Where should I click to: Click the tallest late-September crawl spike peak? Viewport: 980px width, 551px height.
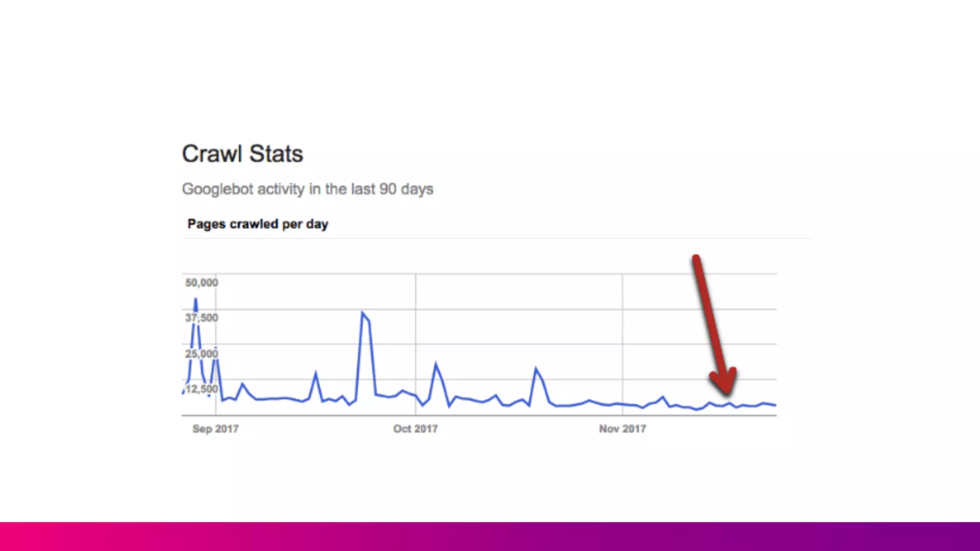[363, 313]
